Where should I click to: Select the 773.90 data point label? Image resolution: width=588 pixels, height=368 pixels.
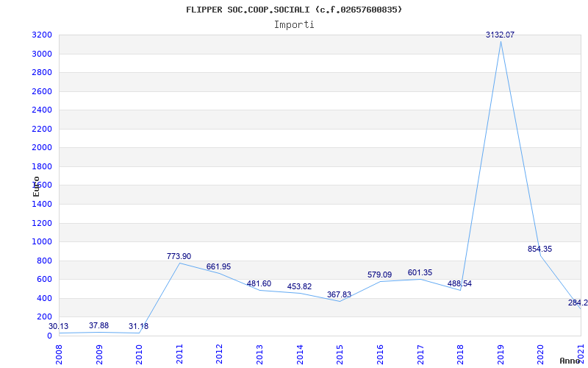click(179, 256)
